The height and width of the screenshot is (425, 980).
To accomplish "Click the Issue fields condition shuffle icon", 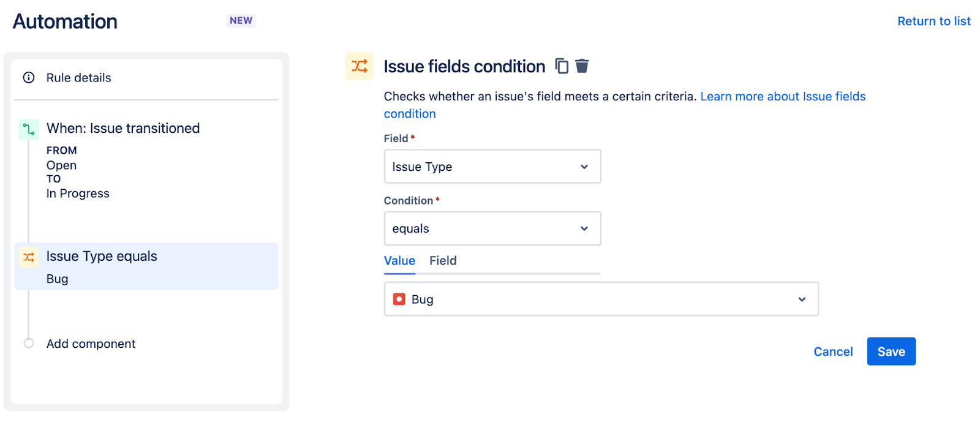I will click(x=360, y=66).
